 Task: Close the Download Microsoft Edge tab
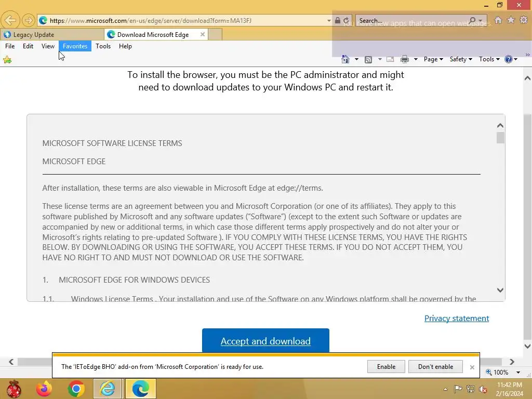pyautogui.click(x=203, y=34)
